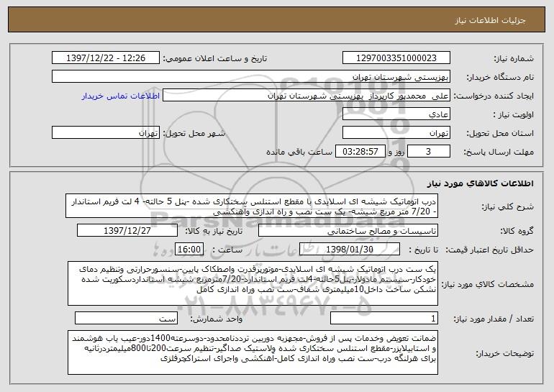Click the label اولویت نیاز
The width and height of the screenshot is (554, 392).
click(x=514, y=114)
